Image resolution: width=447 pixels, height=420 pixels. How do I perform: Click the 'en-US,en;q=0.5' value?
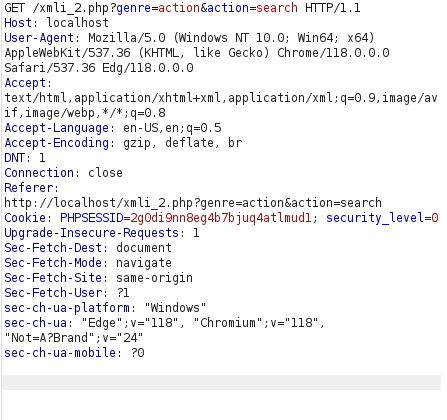[172, 128]
